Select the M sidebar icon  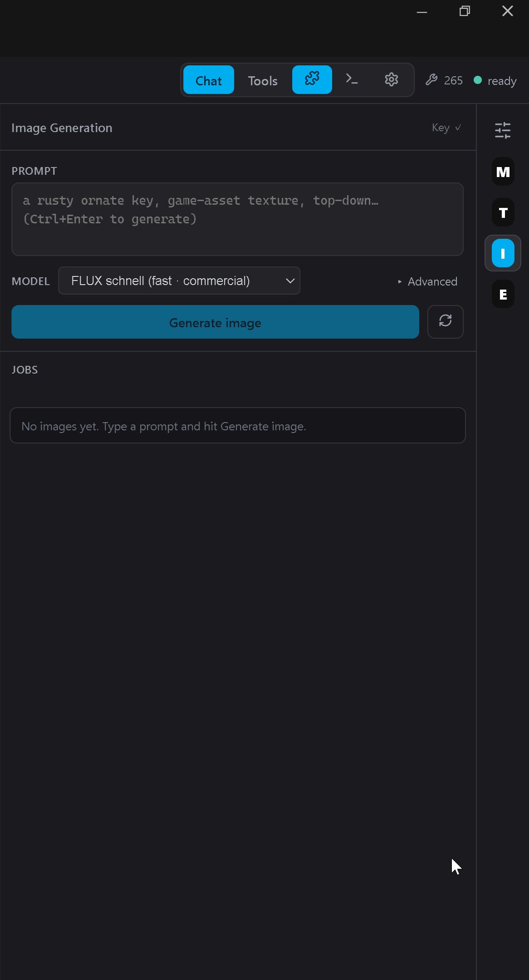point(503,172)
